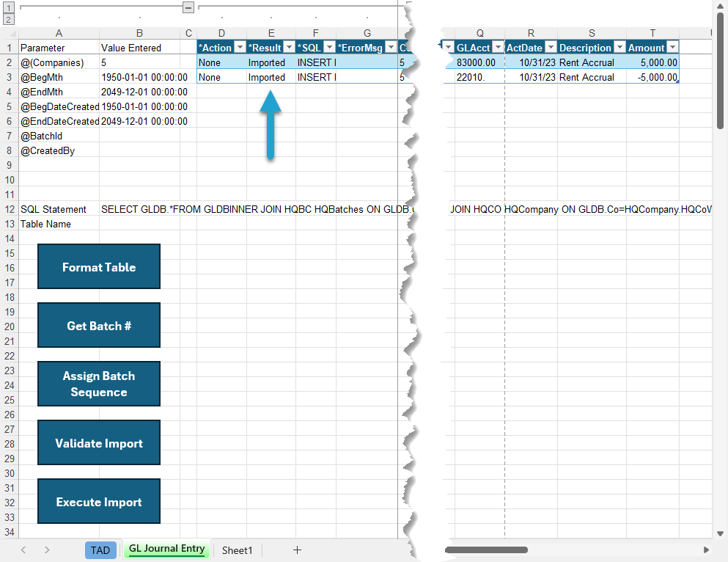Select the @BatchId parameter cell
The height and width of the screenshot is (562, 728).
tap(59, 136)
